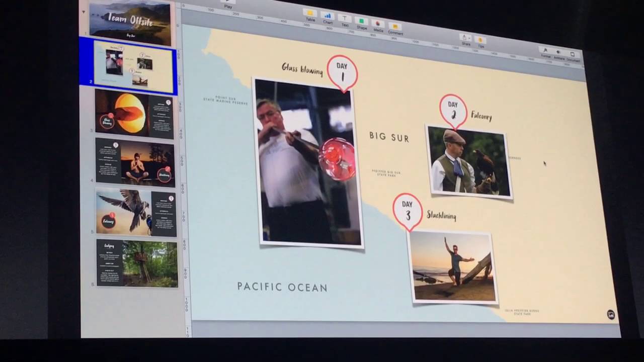Select 'Pfeiffer Big Sur State Park' label

pyautogui.click(x=386, y=173)
